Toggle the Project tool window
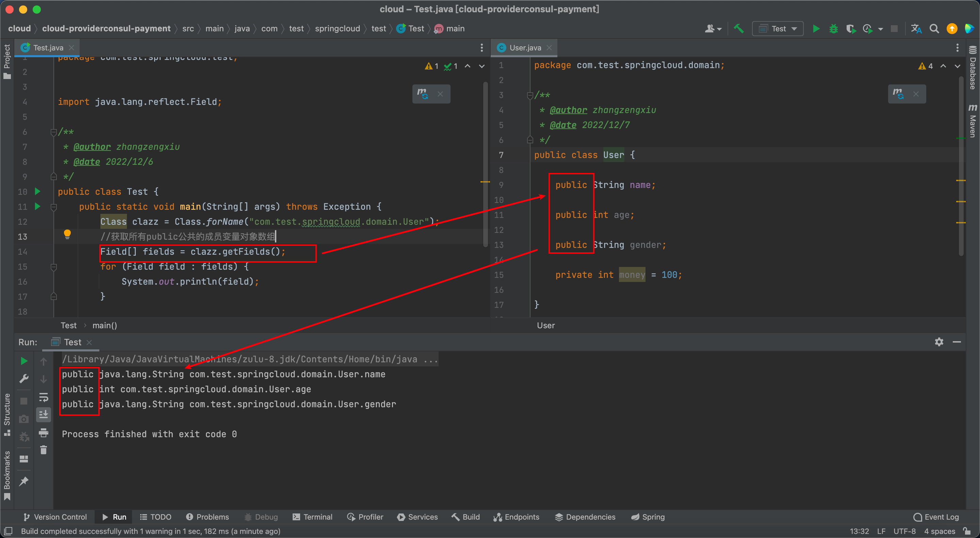Viewport: 980px width, 538px height. (x=7, y=62)
